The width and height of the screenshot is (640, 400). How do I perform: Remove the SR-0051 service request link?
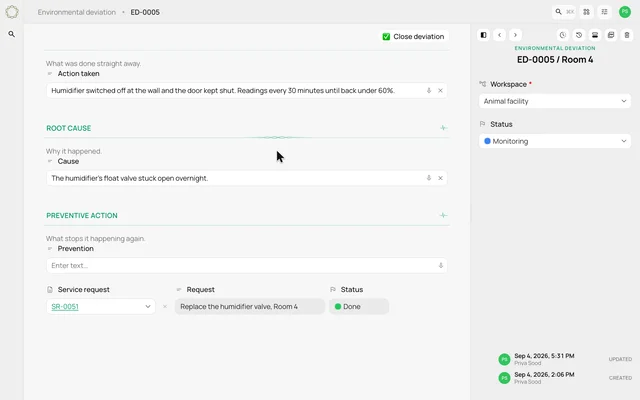click(165, 307)
